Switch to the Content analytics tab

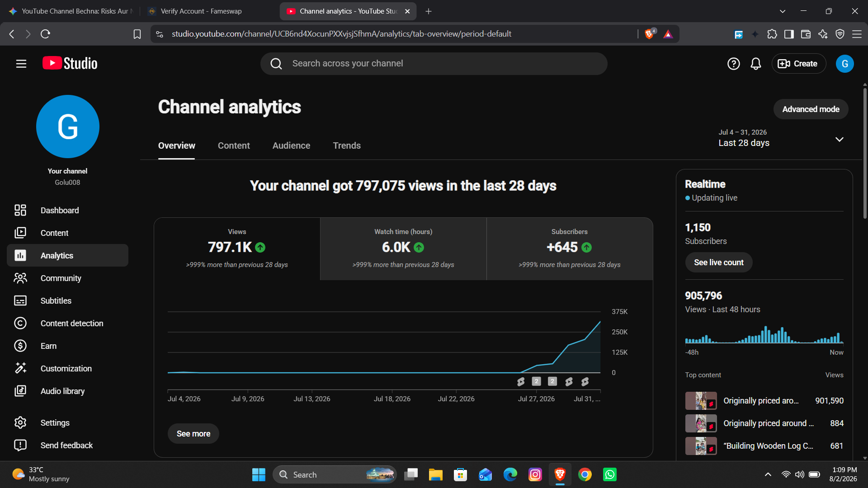click(234, 145)
